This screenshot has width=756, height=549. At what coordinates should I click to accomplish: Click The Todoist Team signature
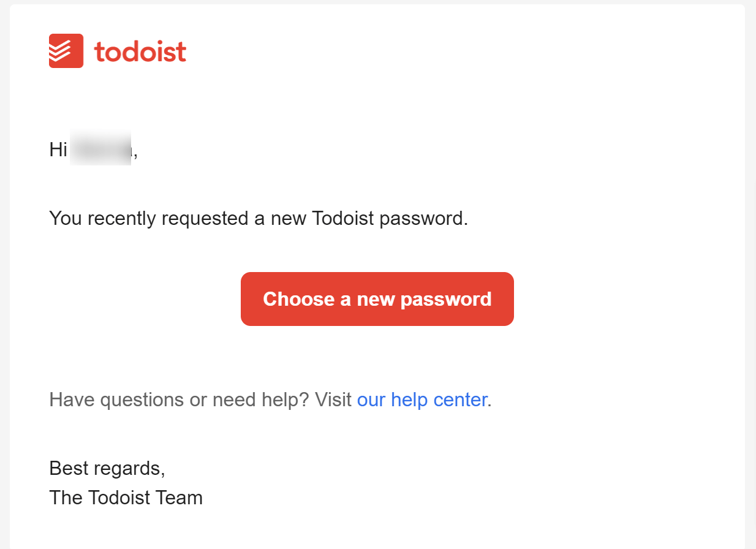point(126,498)
